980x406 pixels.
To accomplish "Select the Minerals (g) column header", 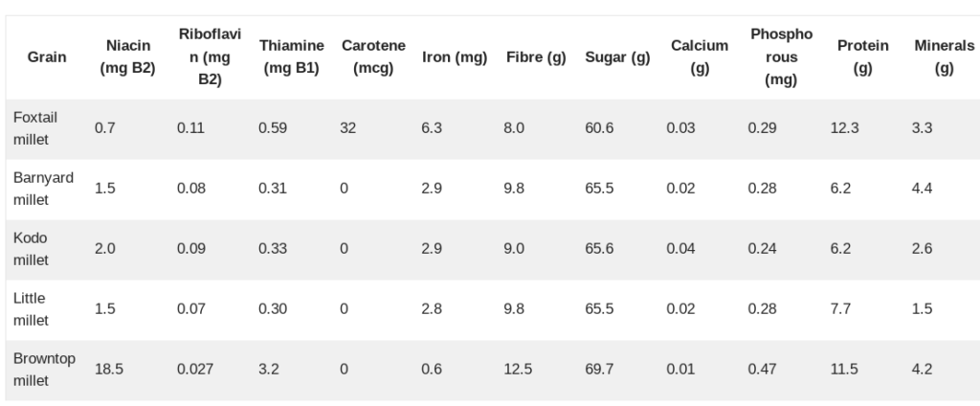I will tap(944, 57).
